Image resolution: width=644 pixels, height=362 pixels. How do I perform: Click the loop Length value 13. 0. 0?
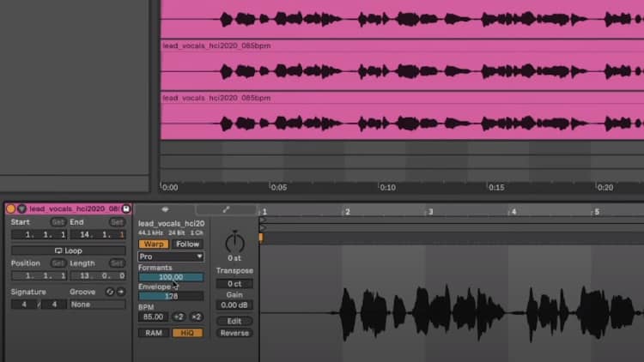point(98,276)
